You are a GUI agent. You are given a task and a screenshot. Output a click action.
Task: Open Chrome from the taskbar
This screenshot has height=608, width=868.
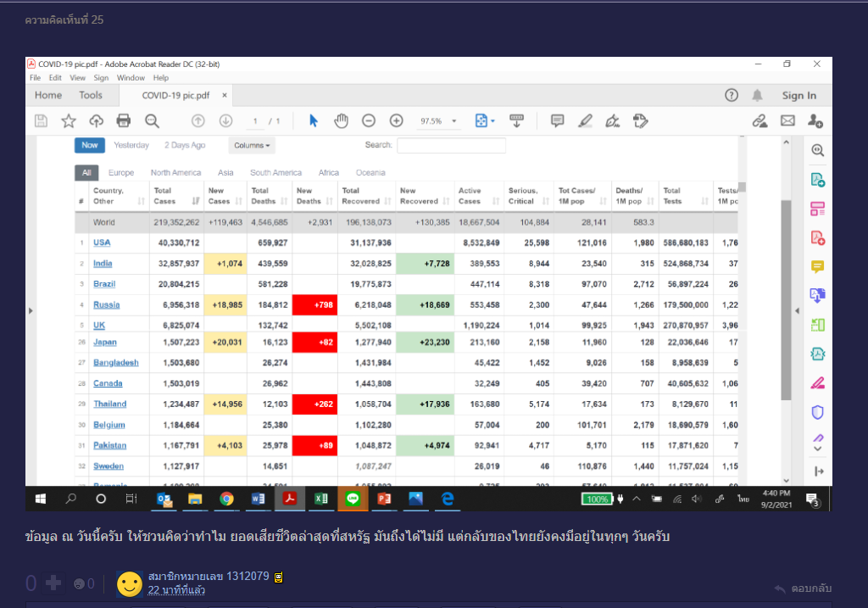(226, 499)
